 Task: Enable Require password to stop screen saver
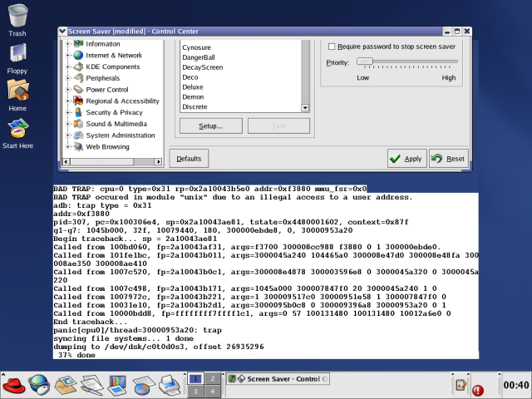(x=332, y=47)
